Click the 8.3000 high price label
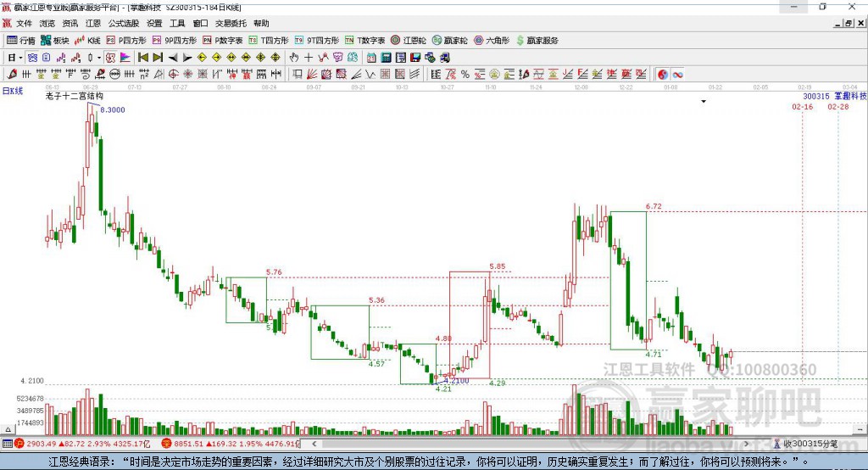 click(x=113, y=109)
